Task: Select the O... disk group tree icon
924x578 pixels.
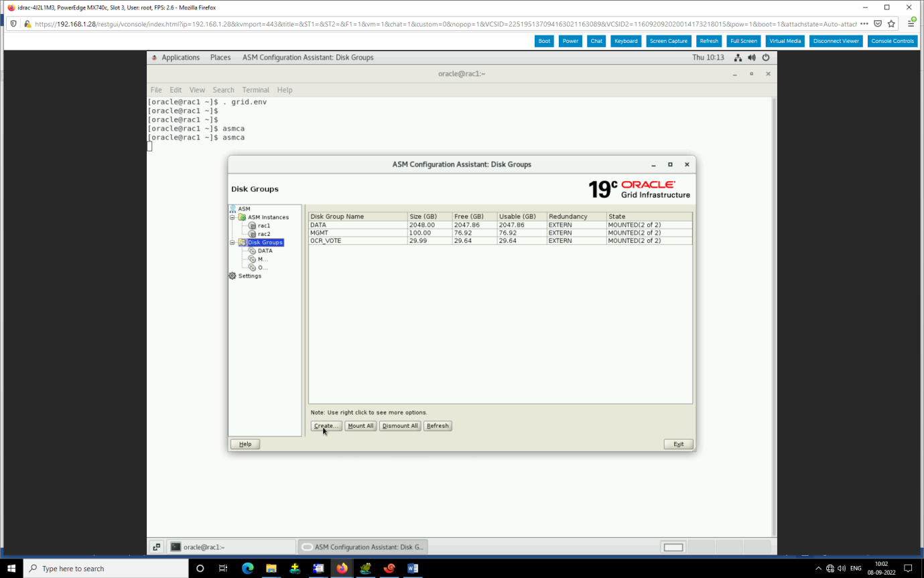Action: (x=253, y=268)
